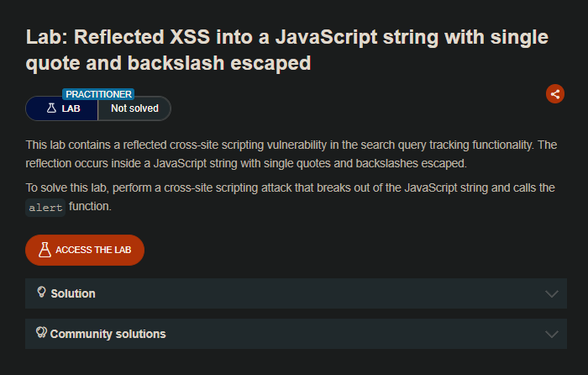
Task: Open the Solution section by its label
Action: coord(73,293)
